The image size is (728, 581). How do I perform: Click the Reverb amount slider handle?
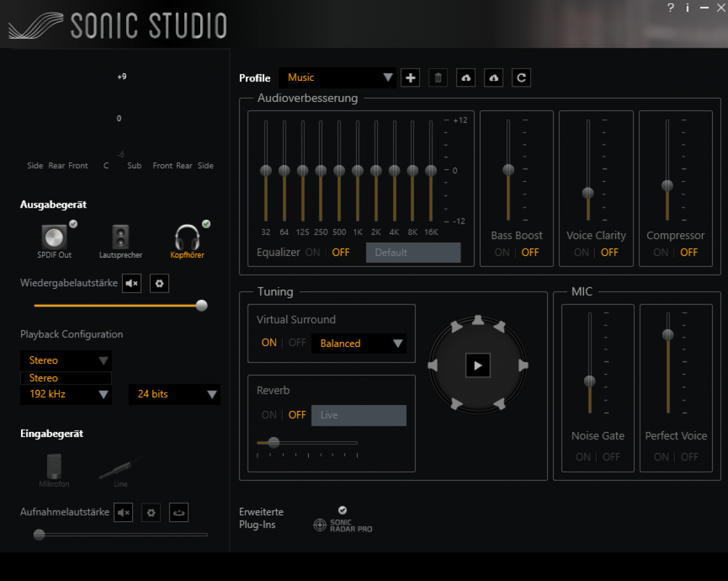[274, 443]
